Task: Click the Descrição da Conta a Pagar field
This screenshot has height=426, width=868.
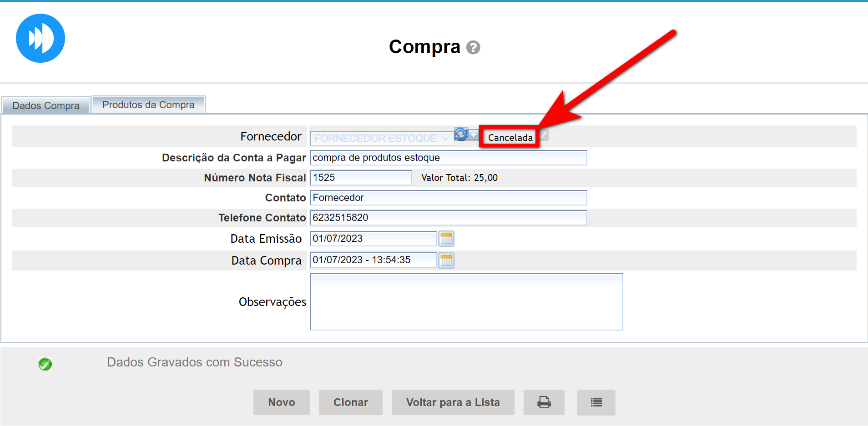Action: (x=448, y=158)
